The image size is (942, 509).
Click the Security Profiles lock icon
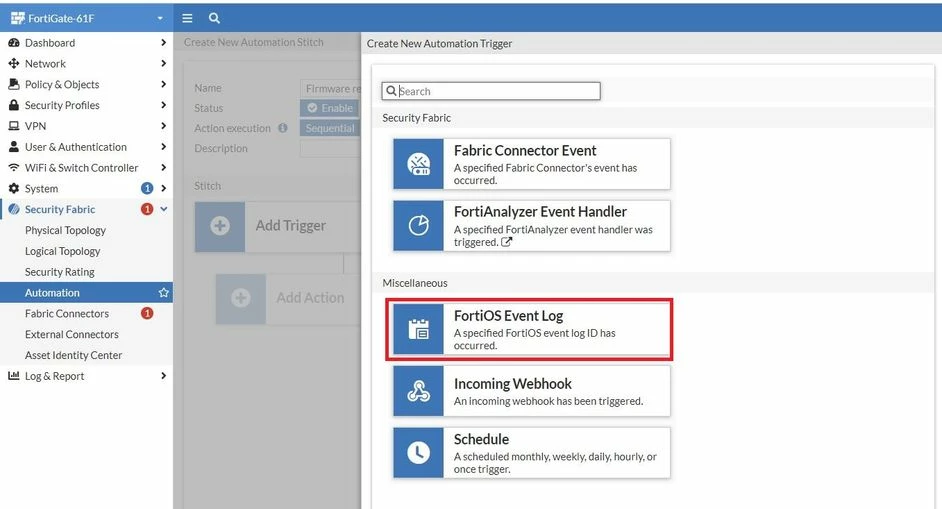click(13, 105)
